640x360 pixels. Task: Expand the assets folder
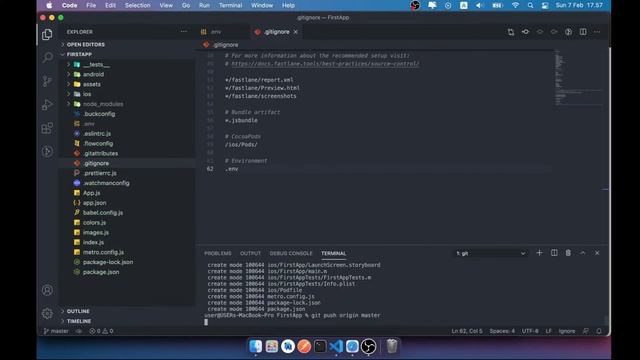tap(92, 84)
